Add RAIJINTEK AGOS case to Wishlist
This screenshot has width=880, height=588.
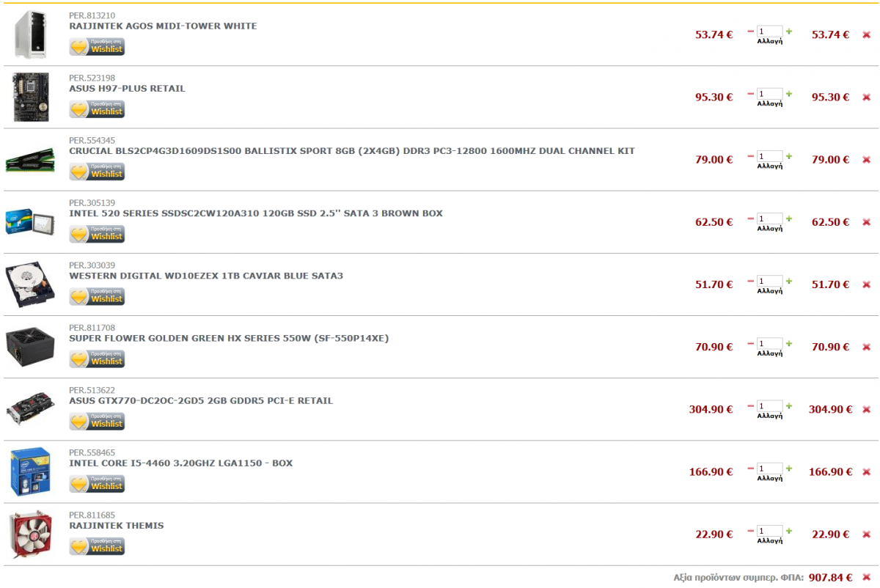click(x=97, y=46)
